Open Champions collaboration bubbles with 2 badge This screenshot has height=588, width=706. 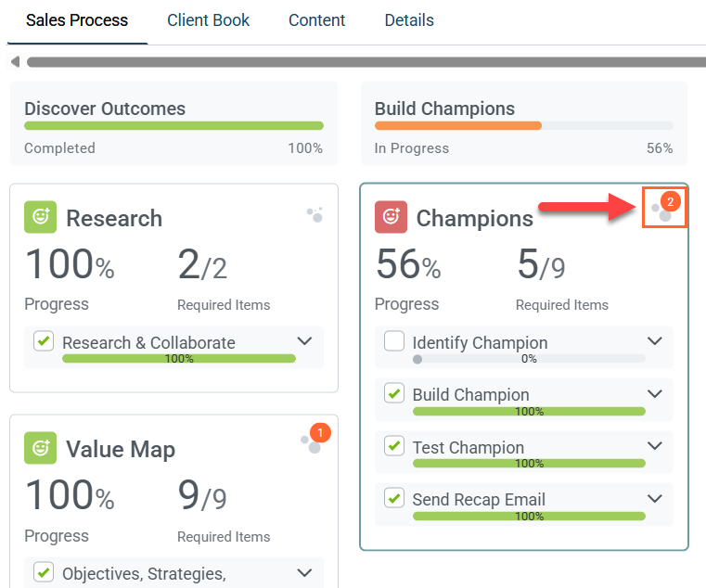[663, 208]
